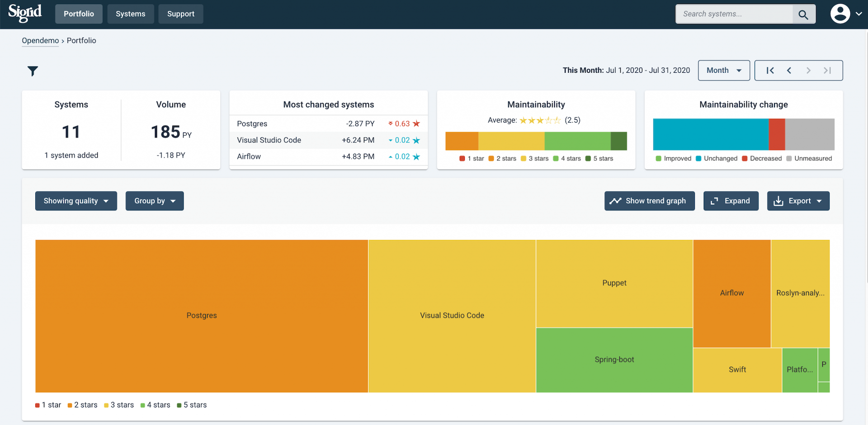Open the filter funnel icon
Image resolution: width=868 pixels, height=425 pixels.
pos(33,71)
